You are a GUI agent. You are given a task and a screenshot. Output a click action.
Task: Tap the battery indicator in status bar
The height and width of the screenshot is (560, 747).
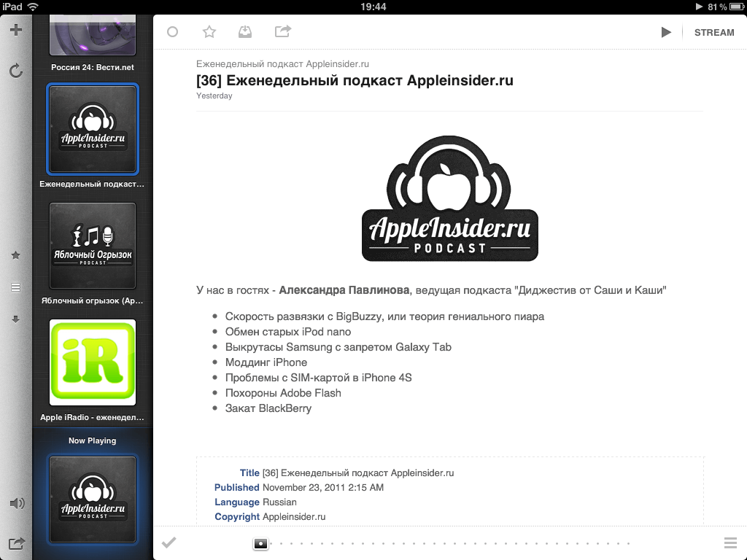(x=737, y=7)
